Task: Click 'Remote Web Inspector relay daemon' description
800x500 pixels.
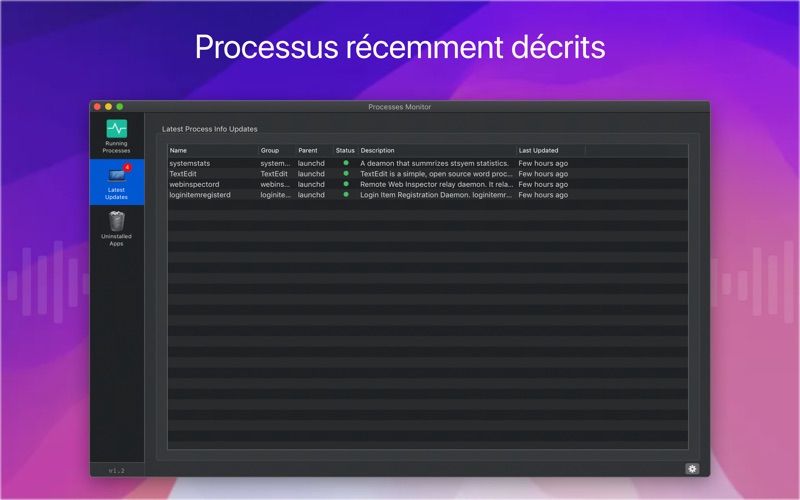Action: pos(436,184)
